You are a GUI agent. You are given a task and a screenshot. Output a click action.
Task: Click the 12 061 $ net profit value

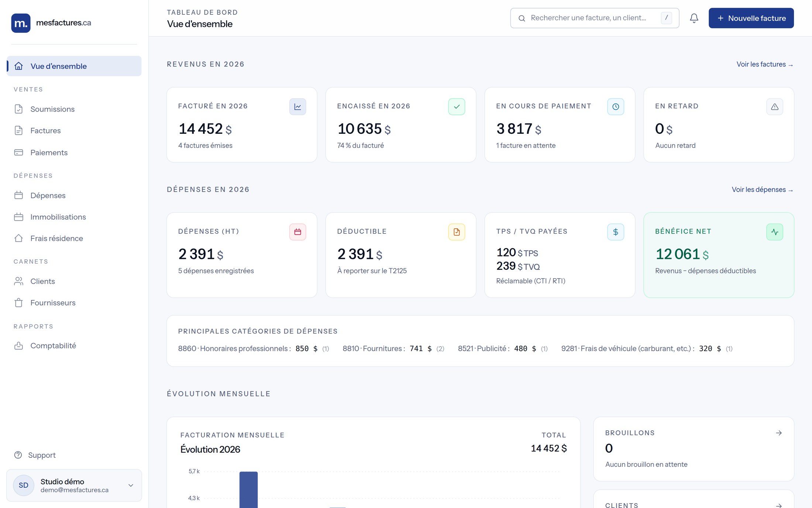(682, 254)
